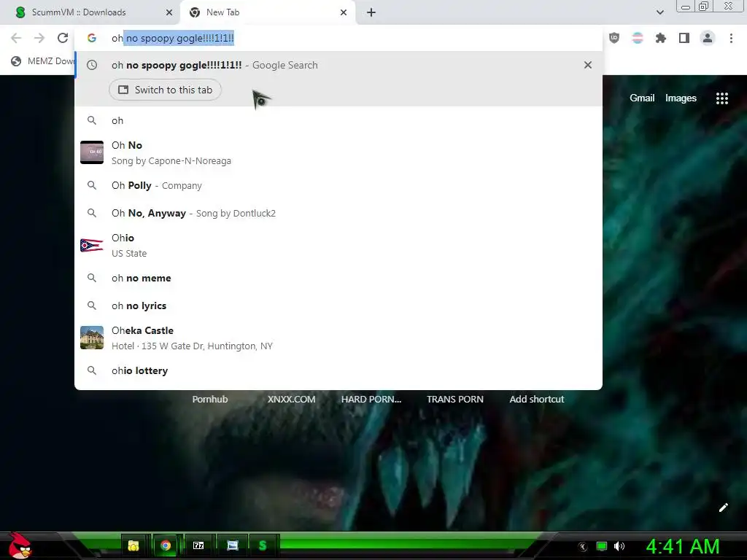Remove the 'oh no spoopy gogle' suggestion

[x=588, y=65]
